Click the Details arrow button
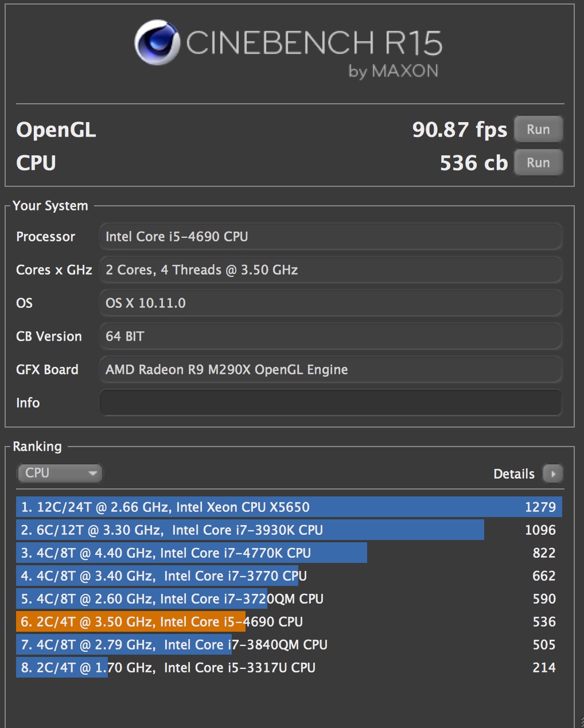The height and width of the screenshot is (728, 584). coord(553,474)
